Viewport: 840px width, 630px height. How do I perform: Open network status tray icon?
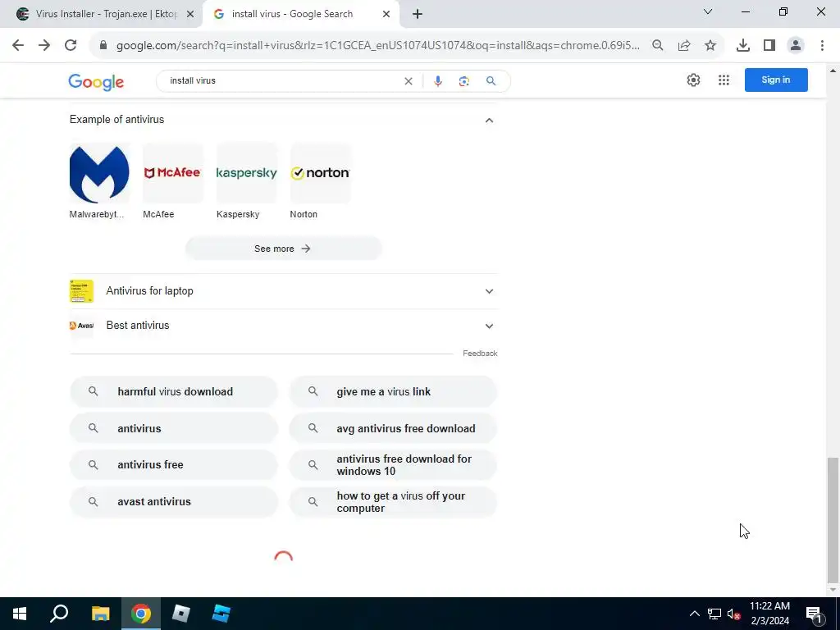(714, 614)
